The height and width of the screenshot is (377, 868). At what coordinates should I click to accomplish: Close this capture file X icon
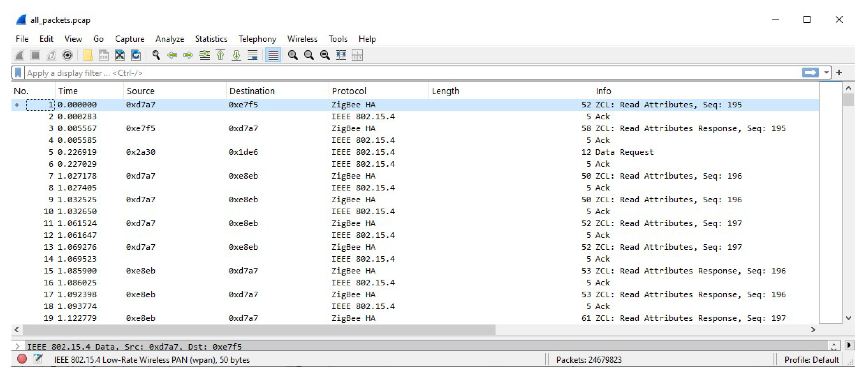coord(120,55)
